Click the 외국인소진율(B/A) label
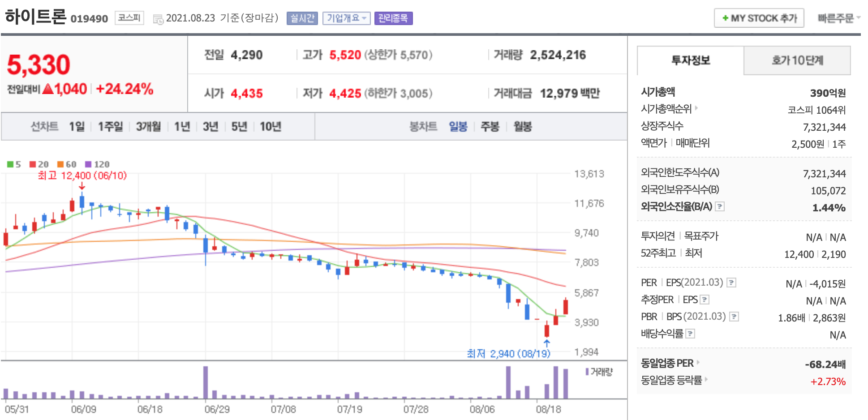The height and width of the screenshot is (420, 868). pos(676,206)
